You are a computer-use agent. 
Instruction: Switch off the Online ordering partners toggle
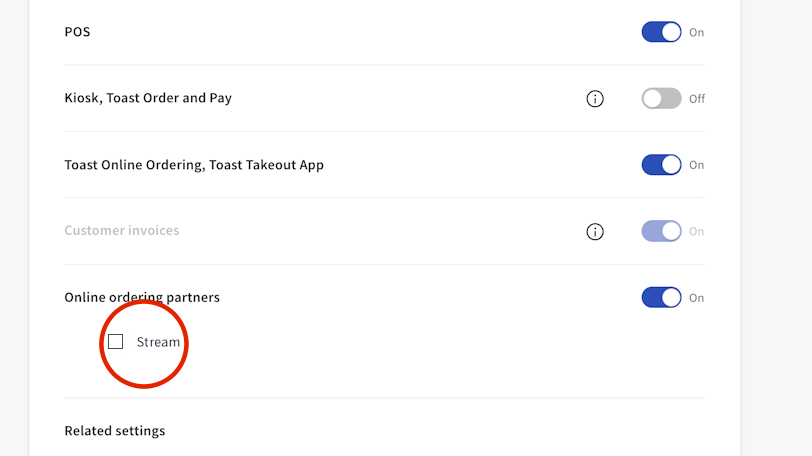point(661,298)
